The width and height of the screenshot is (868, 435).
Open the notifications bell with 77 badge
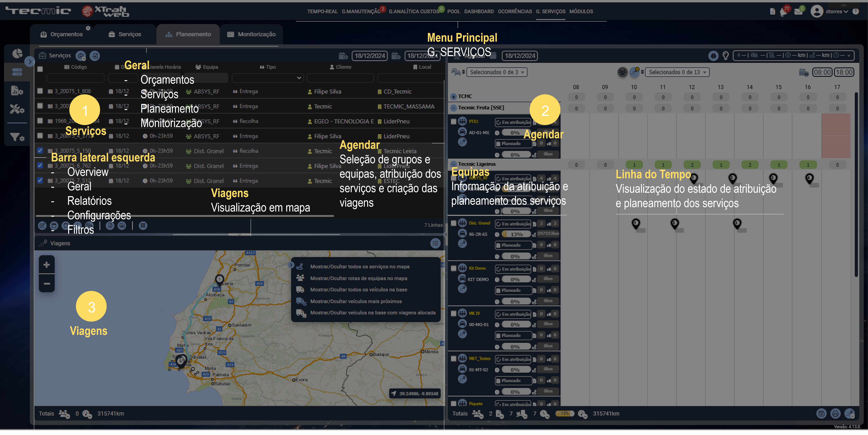tap(784, 12)
